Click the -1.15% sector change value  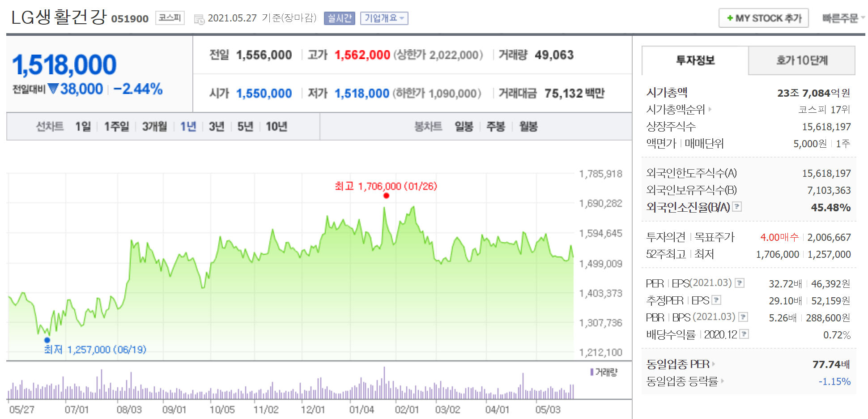click(x=834, y=381)
